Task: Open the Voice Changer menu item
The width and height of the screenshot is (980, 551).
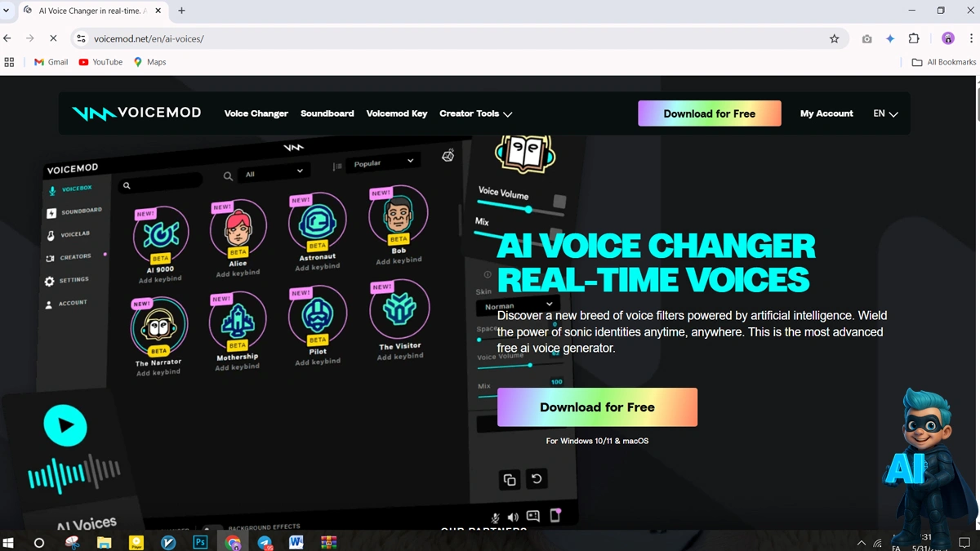Action: tap(256, 113)
